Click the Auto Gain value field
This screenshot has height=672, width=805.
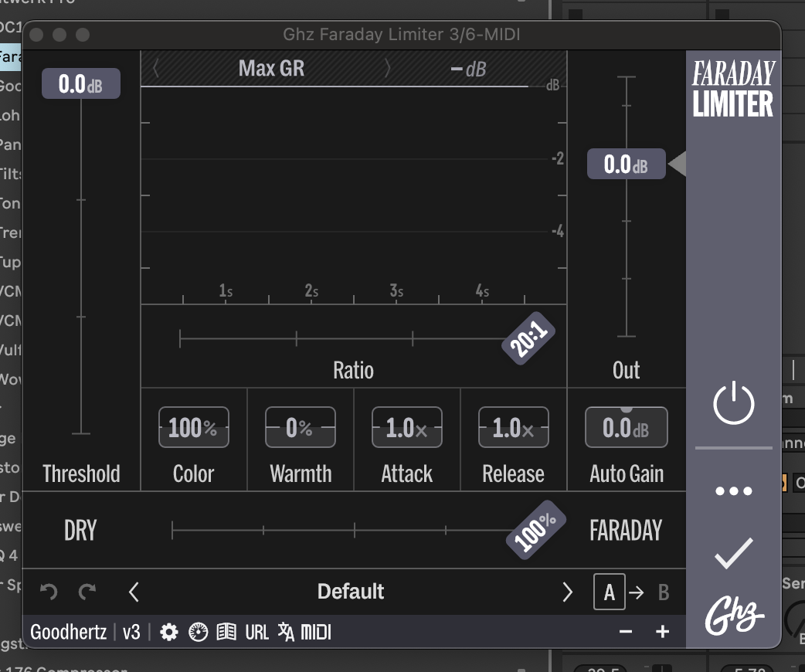click(626, 426)
